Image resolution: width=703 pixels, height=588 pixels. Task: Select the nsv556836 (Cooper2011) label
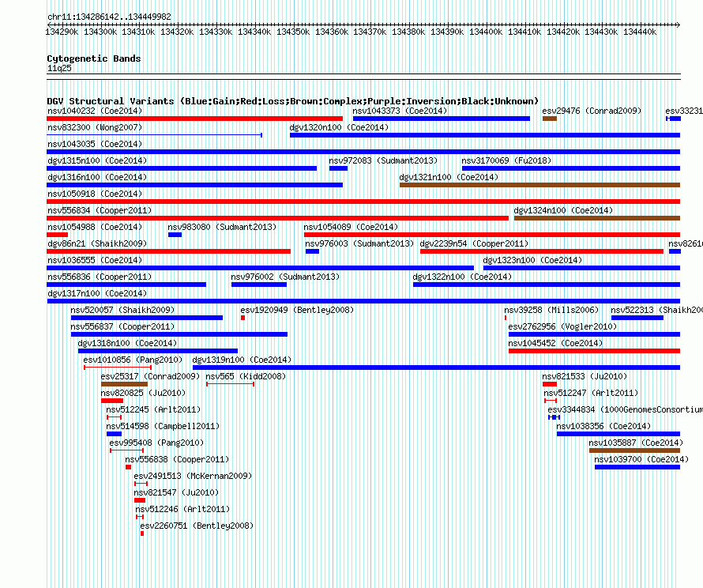pyautogui.click(x=100, y=277)
